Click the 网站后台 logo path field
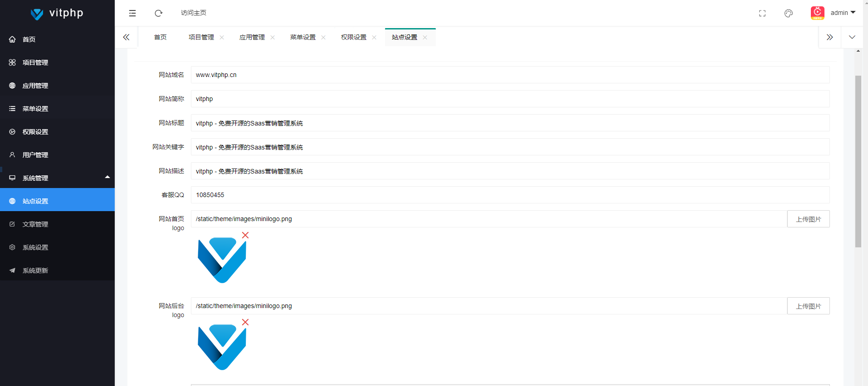The height and width of the screenshot is (386, 868). (x=489, y=306)
